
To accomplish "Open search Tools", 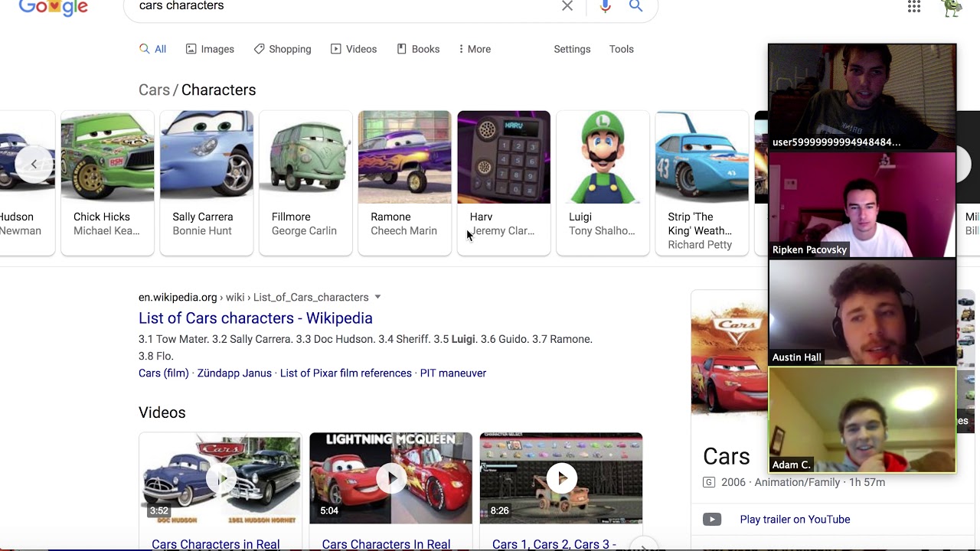I will click(x=621, y=49).
